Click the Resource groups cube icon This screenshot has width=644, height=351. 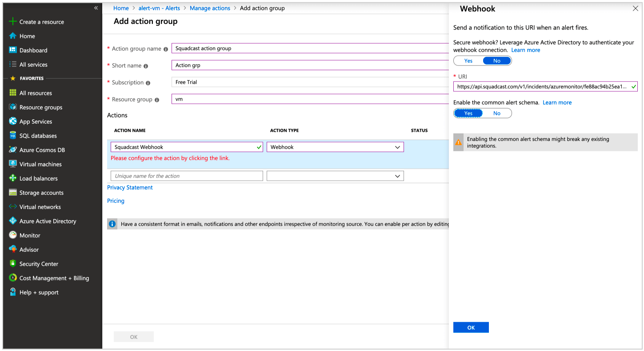pos(13,107)
